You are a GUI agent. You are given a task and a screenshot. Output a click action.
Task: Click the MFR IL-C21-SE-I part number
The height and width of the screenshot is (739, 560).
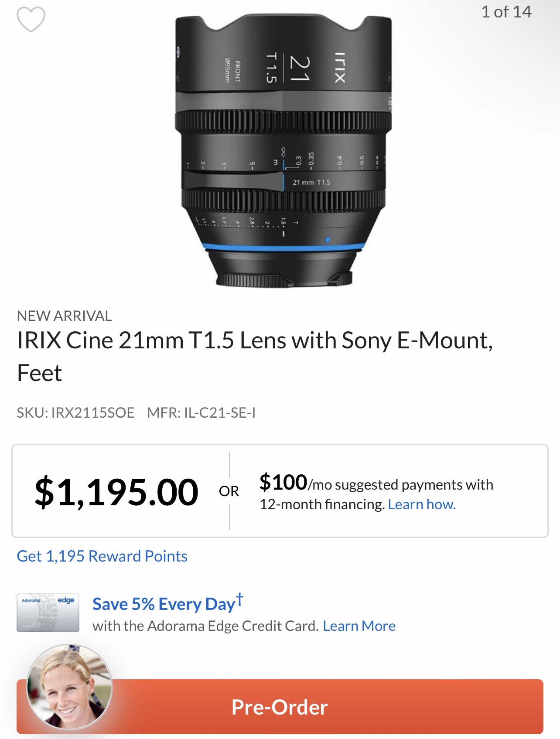[201, 412]
